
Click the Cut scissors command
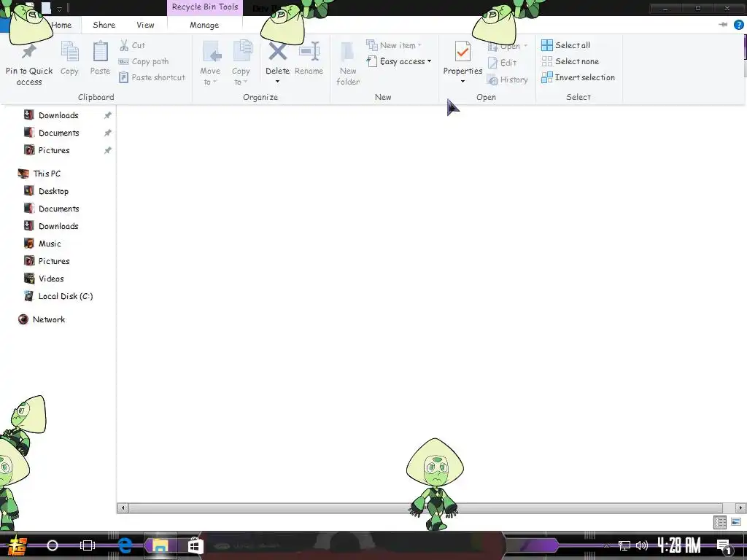pyautogui.click(x=132, y=45)
